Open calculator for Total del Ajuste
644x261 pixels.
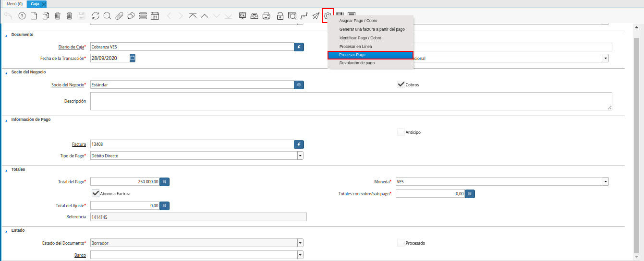(164, 205)
